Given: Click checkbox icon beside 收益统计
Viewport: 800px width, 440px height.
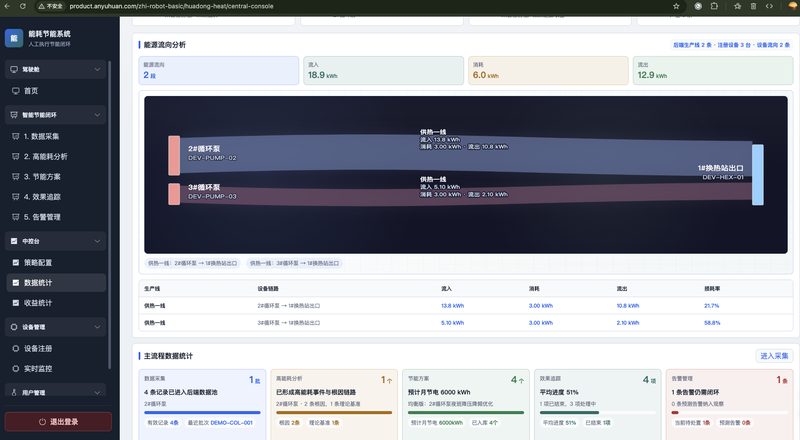Looking at the screenshot, I should point(15,303).
